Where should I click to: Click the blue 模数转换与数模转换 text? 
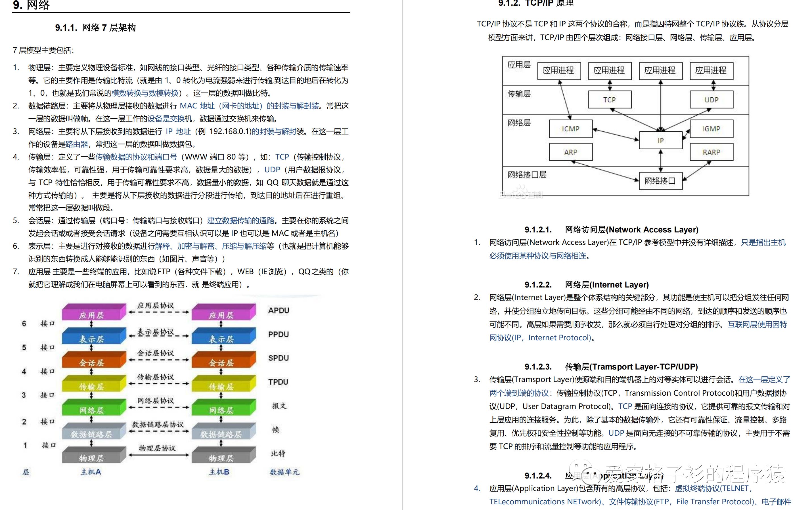(x=145, y=93)
